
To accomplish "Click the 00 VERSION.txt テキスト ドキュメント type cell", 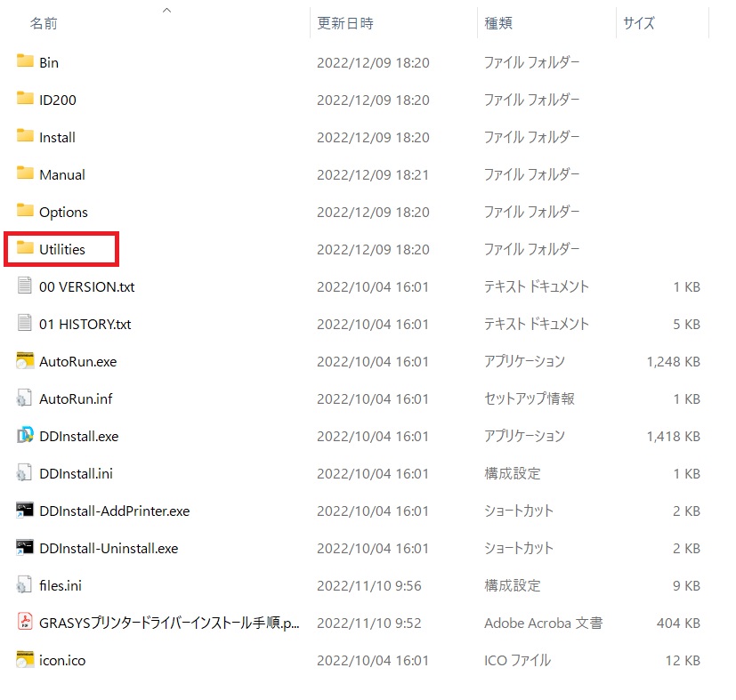I will pos(537,286).
